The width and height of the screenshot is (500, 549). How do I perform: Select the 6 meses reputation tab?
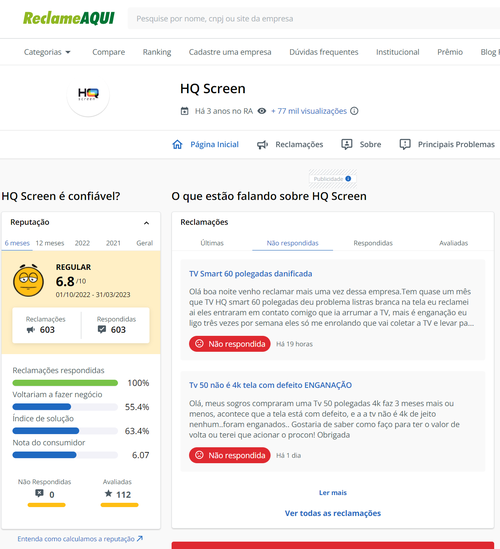point(17,243)
